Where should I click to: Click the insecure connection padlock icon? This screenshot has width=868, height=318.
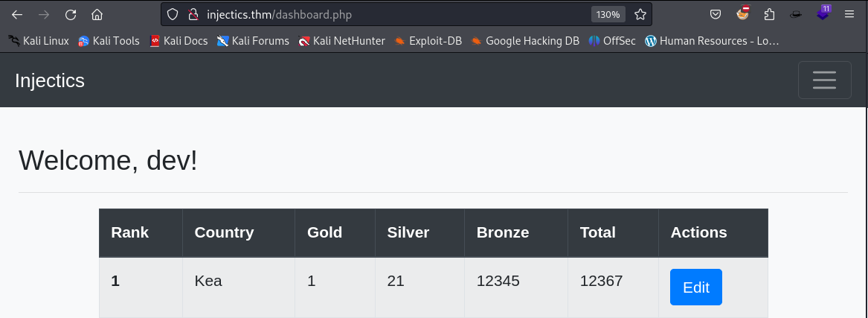click(x=193, y=14)
